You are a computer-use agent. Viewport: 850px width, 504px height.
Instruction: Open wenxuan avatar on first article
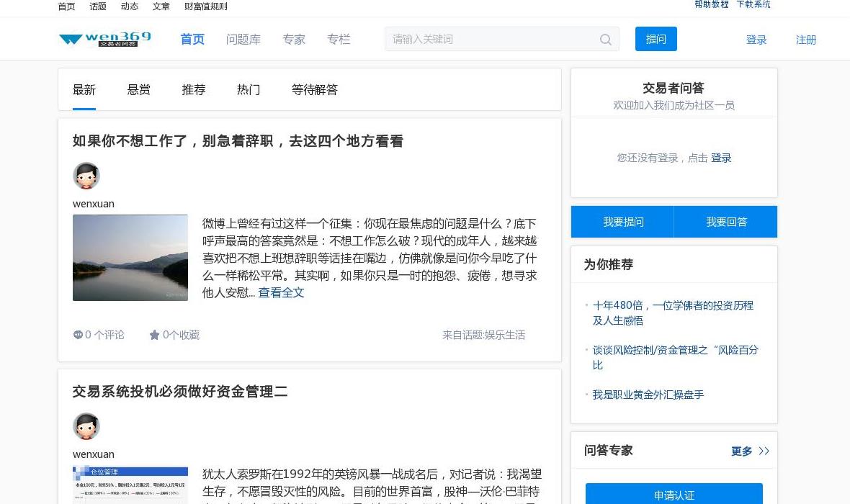(x=86, y=176)
